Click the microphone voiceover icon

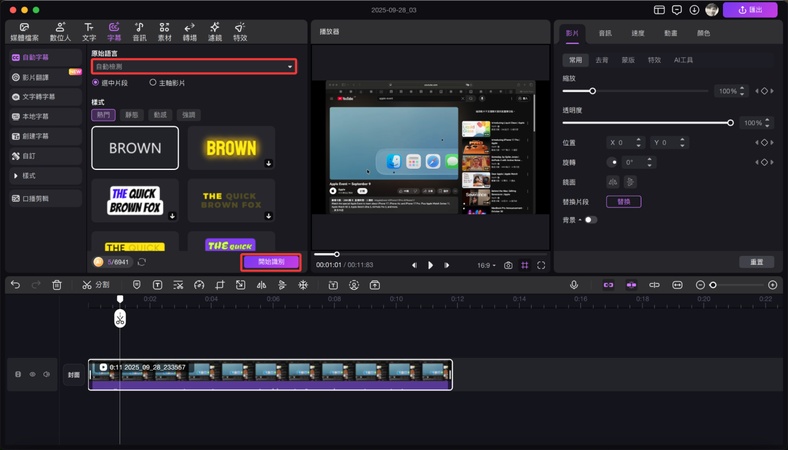574,285
